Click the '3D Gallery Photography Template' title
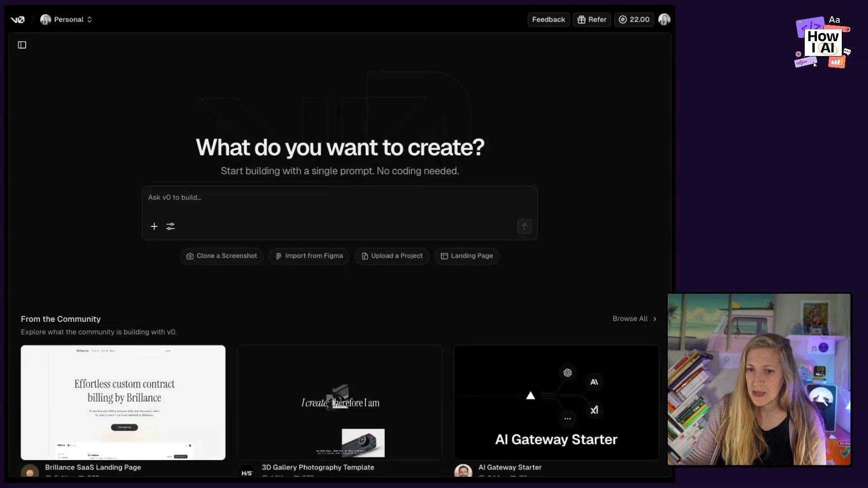 tap(318, 467)
